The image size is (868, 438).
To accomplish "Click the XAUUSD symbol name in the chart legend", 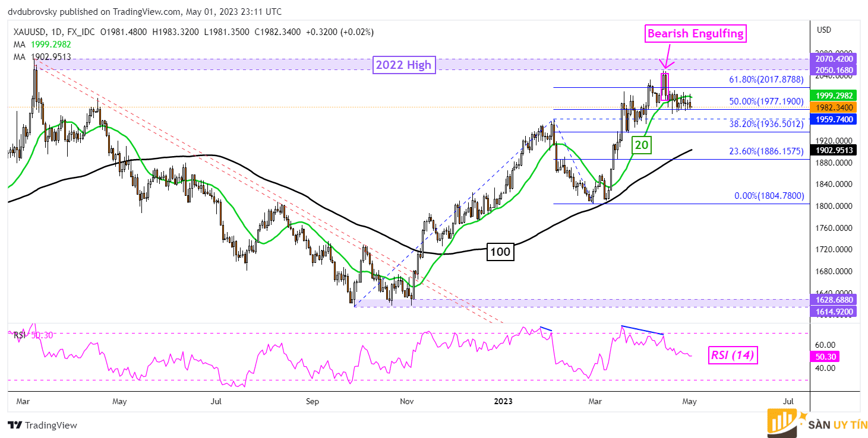I will 32,32.
